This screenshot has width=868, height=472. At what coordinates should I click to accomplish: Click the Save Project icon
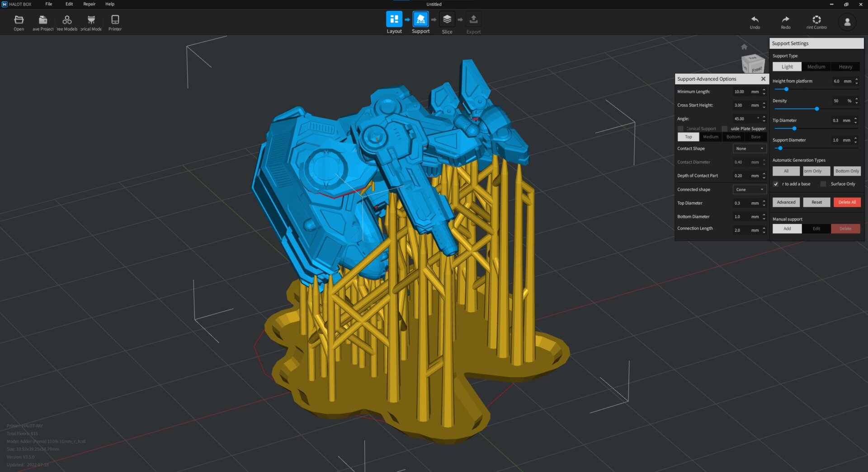pos(43,20)
